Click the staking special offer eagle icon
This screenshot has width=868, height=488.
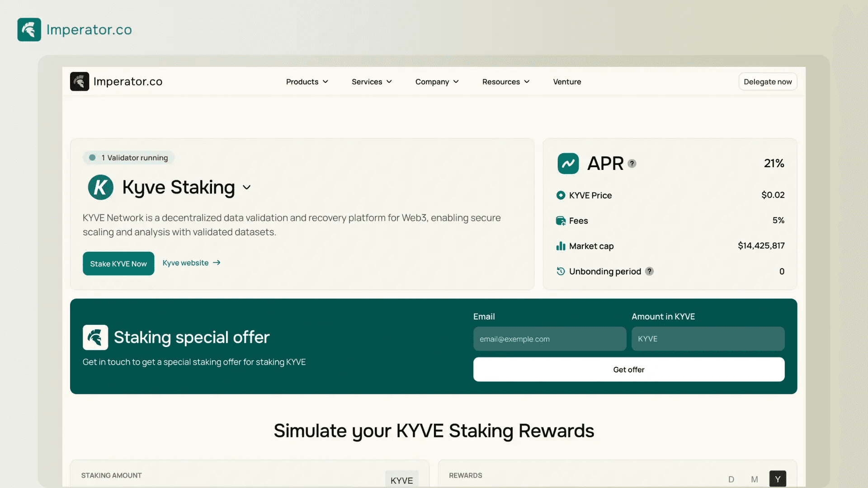95,337
